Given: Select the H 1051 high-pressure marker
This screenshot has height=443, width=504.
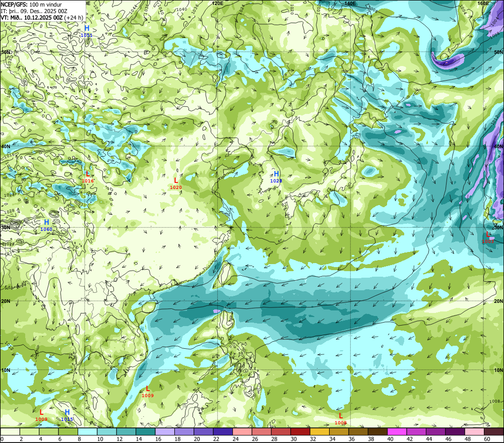Looking at the screenshot, I should [x=87, y=31].
